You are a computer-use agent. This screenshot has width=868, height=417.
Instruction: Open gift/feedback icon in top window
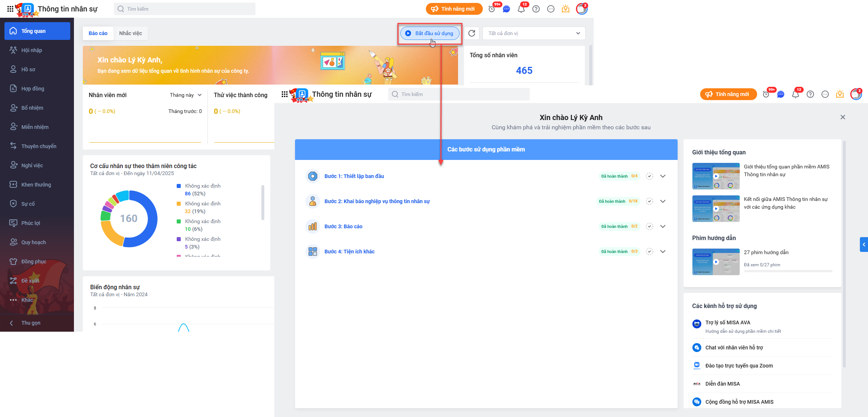click(566, 9)
